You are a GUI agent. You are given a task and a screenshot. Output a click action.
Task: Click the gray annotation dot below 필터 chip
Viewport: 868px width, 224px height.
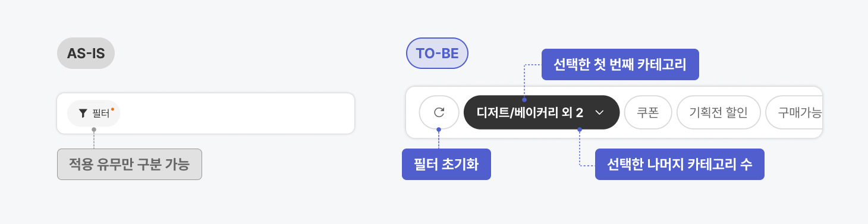point(93,129)
